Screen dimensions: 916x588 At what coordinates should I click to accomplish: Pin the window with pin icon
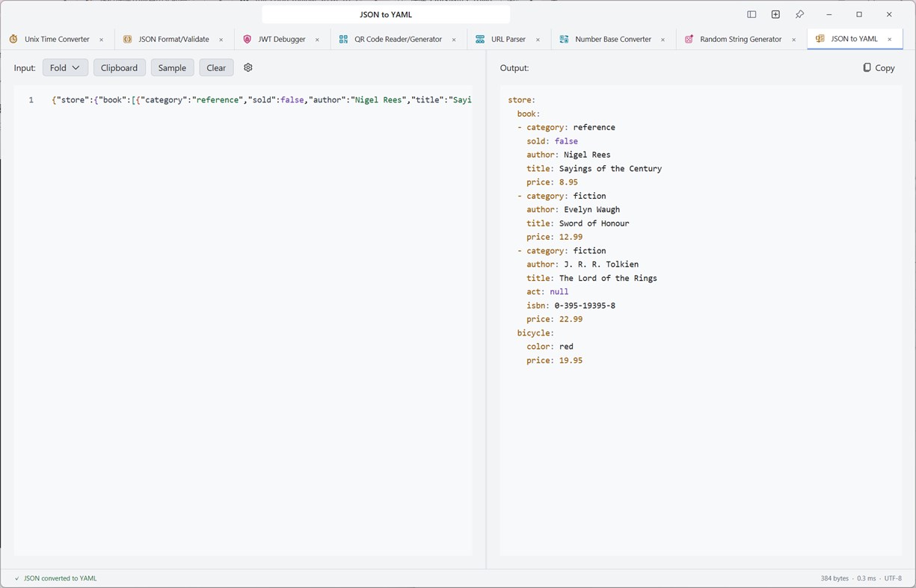pos(799,14)
